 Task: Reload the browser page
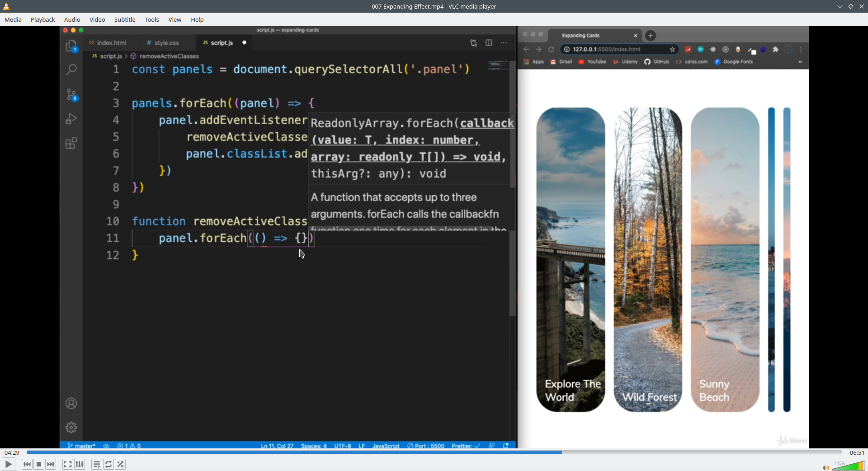click(551, 49)
